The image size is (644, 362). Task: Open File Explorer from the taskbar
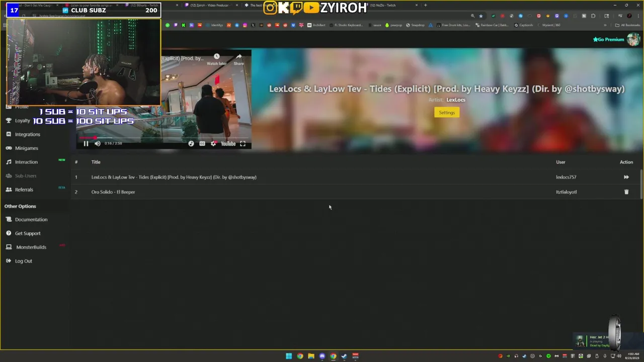[311, 356]
